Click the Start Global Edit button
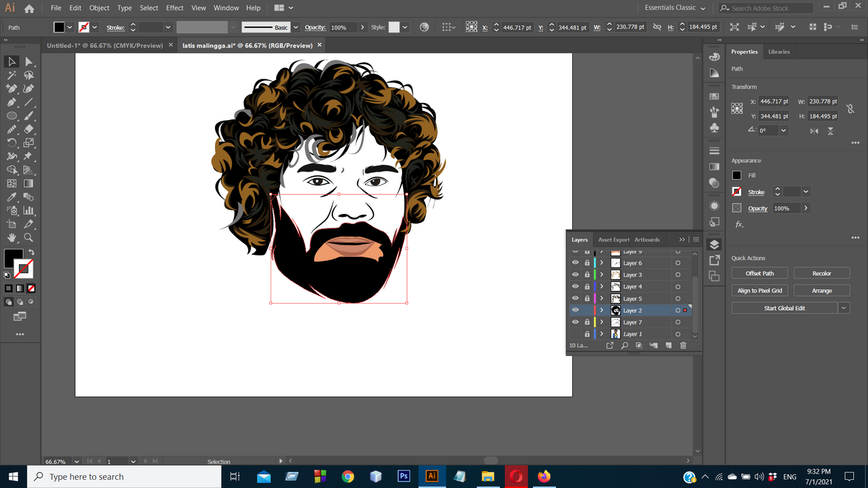The image size is (868, 488). (785, 308)
